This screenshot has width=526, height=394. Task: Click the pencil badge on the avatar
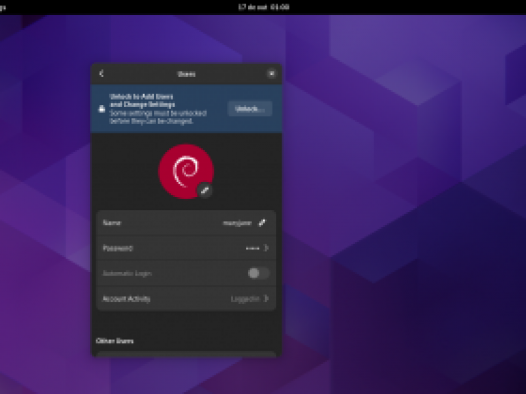(x=205, y=190)
